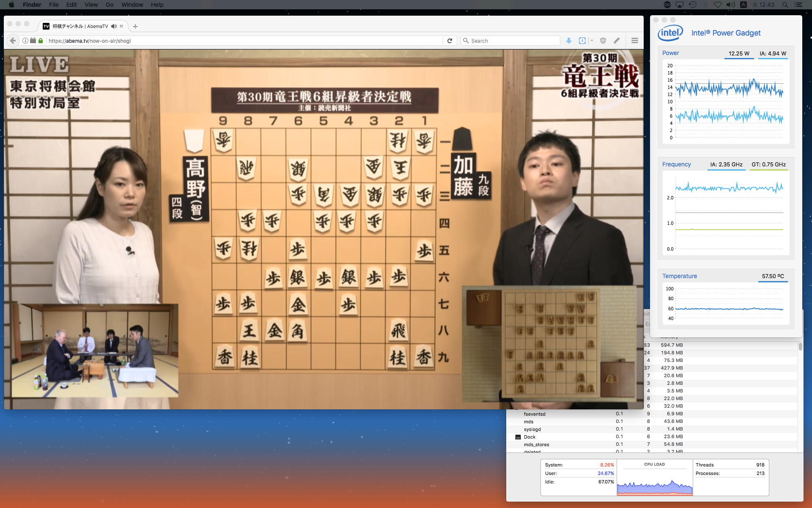The height and width of the screenshot is (508, 812).
Task: Click the blue downloads arrow icon
Action: 569,41
